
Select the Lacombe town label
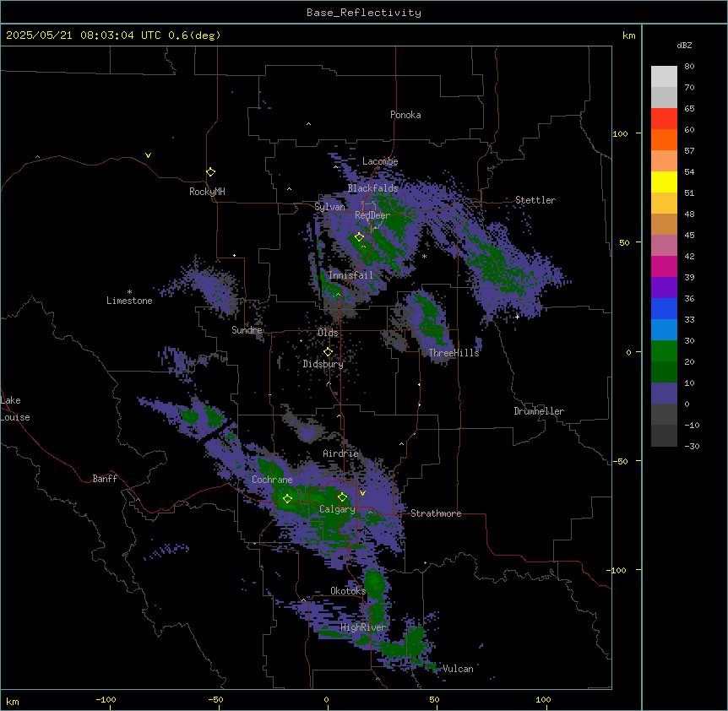380,161
